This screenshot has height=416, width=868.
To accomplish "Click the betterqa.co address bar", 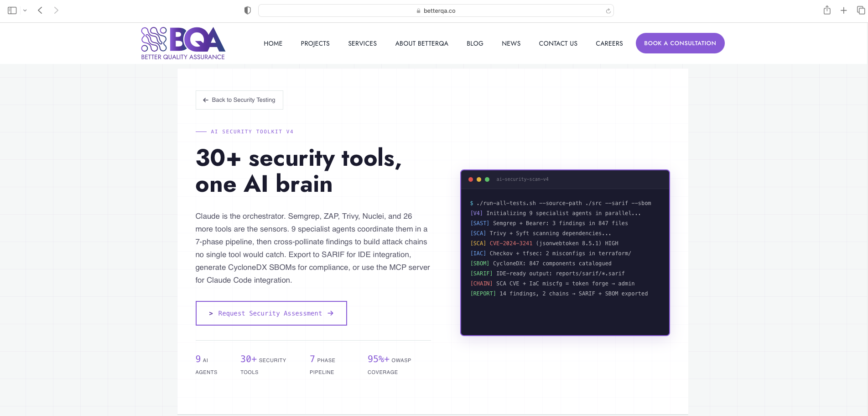I will tap(436, 11).
